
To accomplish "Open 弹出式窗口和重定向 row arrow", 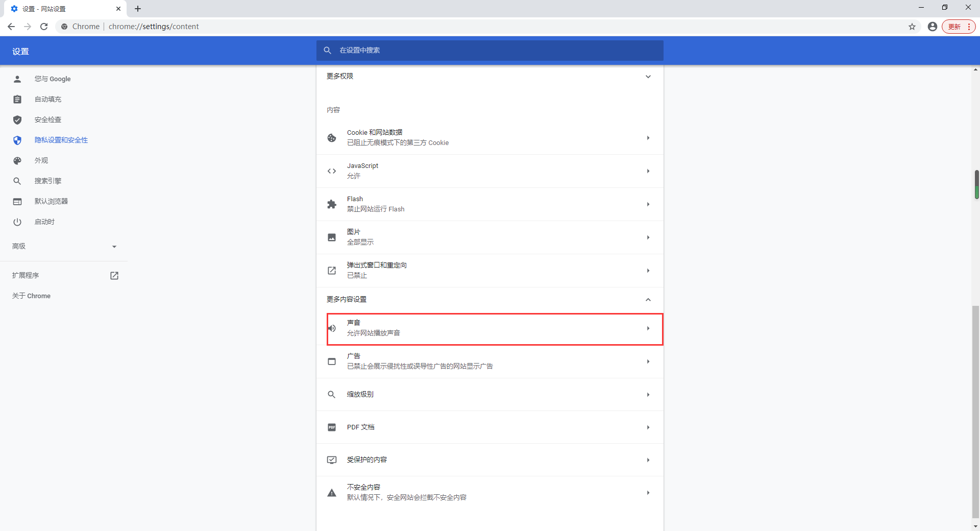I will tap(648, 271).
